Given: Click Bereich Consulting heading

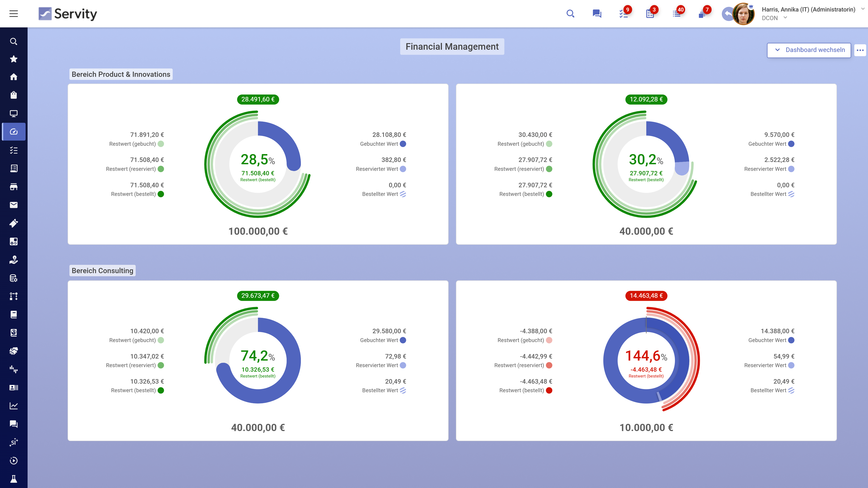Looking at the screenshot, I should click(x=102, y=271).
